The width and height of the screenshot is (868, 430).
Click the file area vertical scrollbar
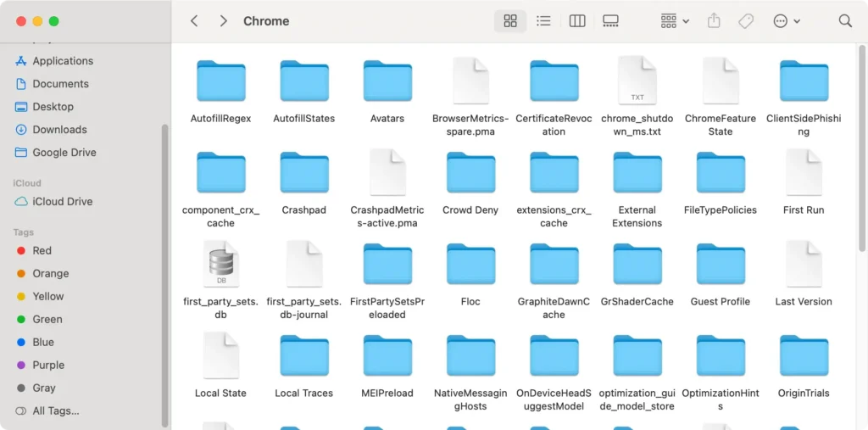862,149
